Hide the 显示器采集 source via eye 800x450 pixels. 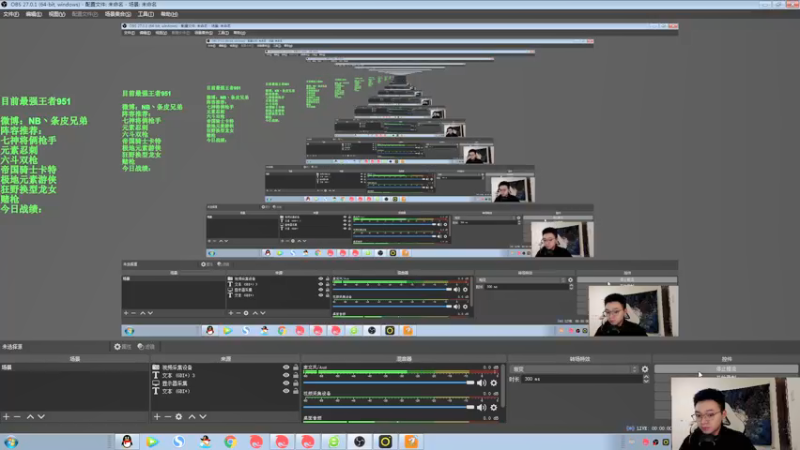286,383
